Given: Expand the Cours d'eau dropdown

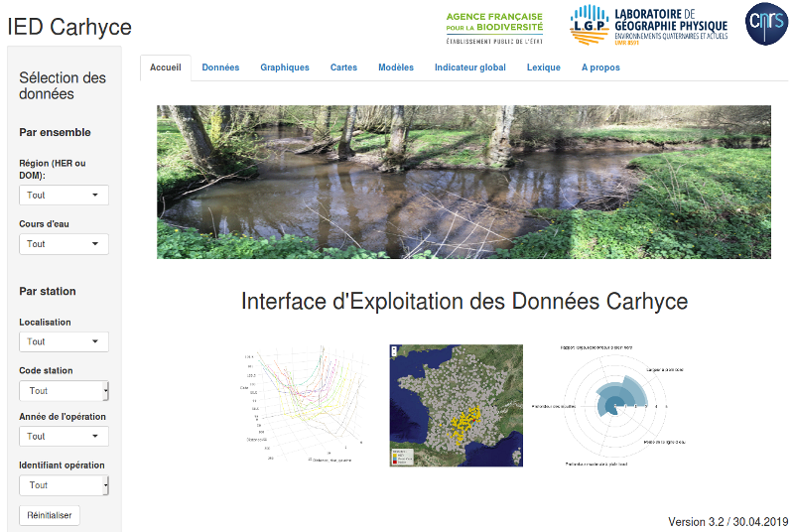Looking at the screenshot, I should (64, 244).
